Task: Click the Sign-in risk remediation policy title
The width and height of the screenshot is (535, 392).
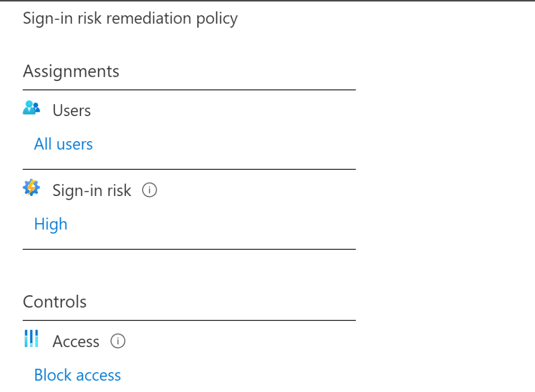Action: [x=130, y=19]
